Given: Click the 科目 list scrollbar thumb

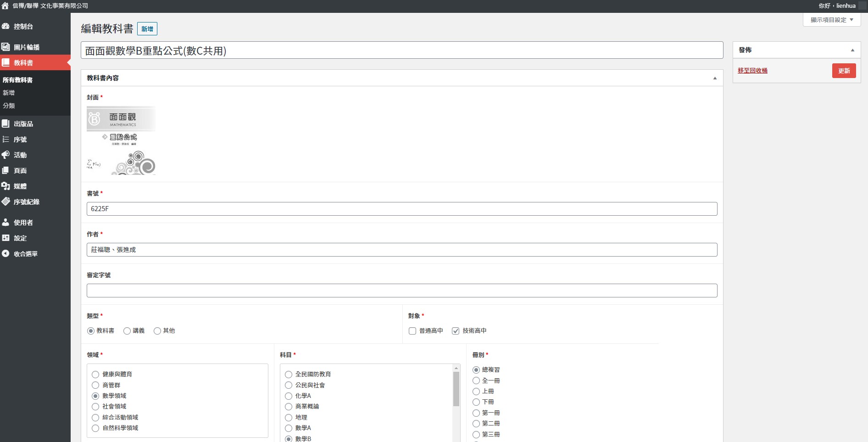Looking at the screenshot, I should coord(456,389).
